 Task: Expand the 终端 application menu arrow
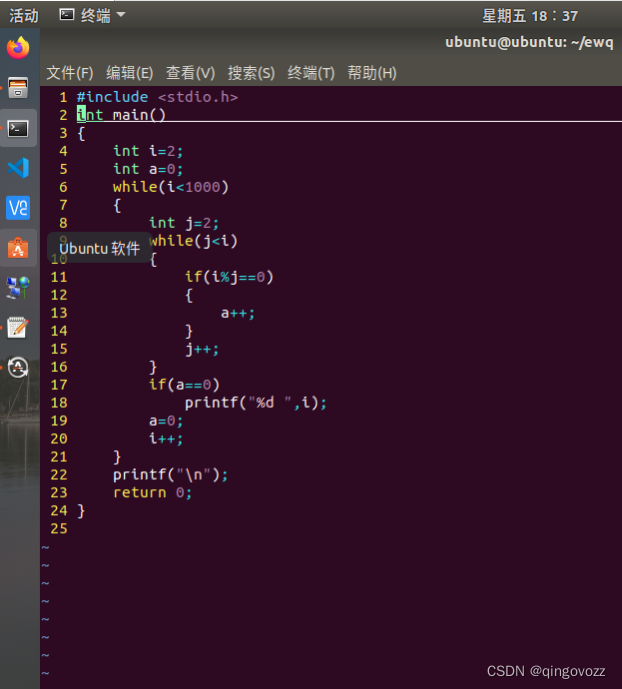pyautogui.click(x=121, y=15)
